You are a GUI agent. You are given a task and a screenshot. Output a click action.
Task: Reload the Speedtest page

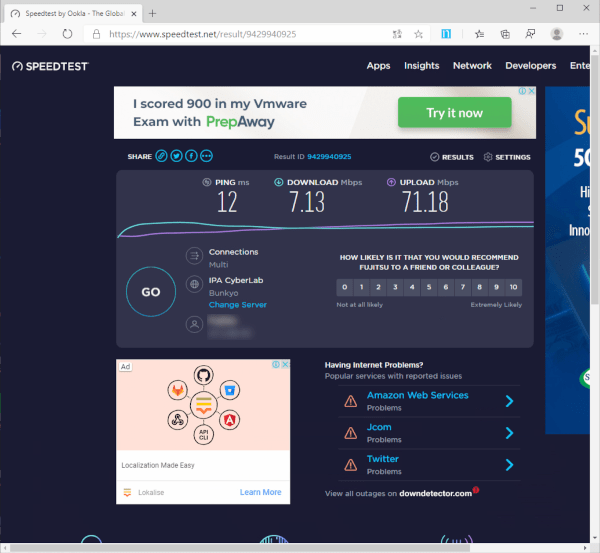pyautogui.click(x=67, y=34)
